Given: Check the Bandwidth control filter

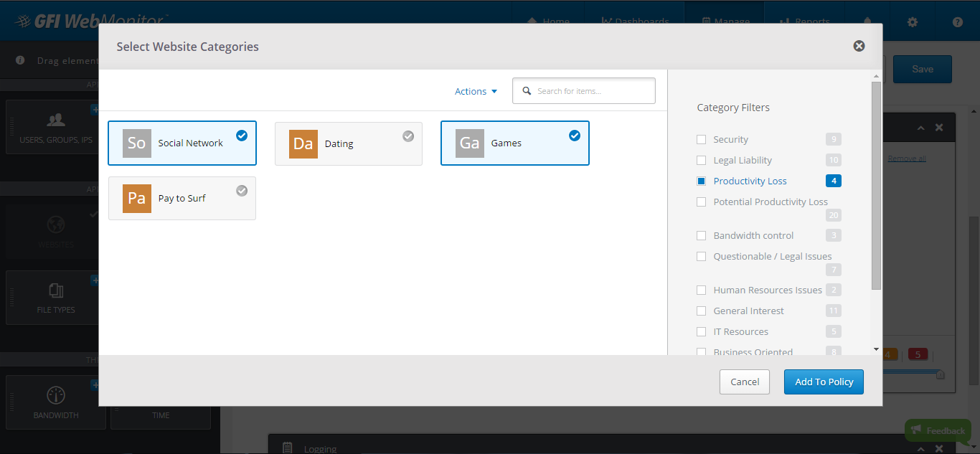Looking at the screenshot, I should click(702, 235).
